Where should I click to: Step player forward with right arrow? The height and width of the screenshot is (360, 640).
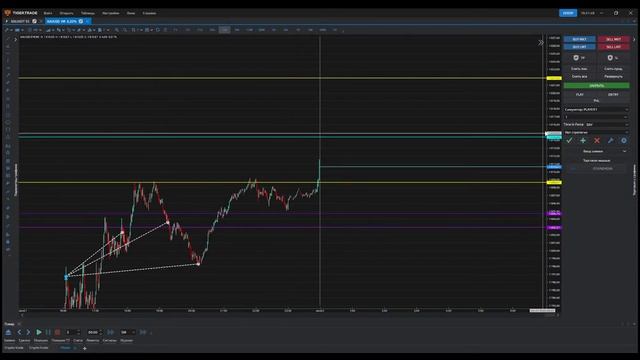[x=28, y=332]
